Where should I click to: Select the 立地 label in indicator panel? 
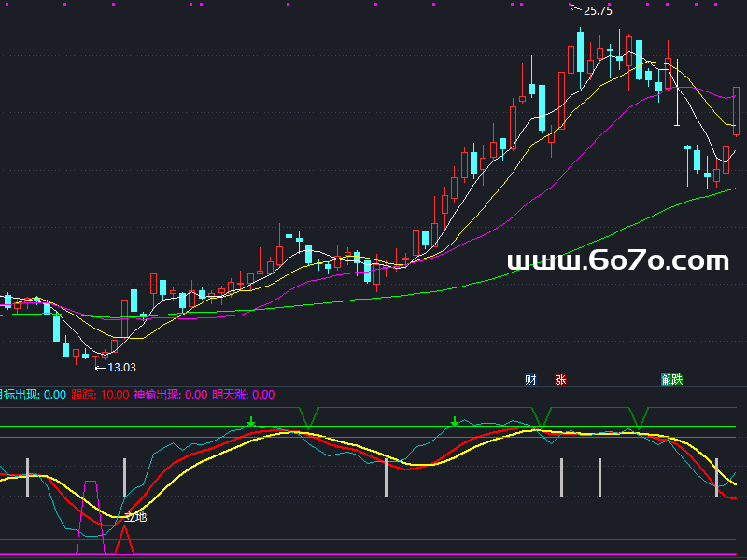tap(136, 516)
